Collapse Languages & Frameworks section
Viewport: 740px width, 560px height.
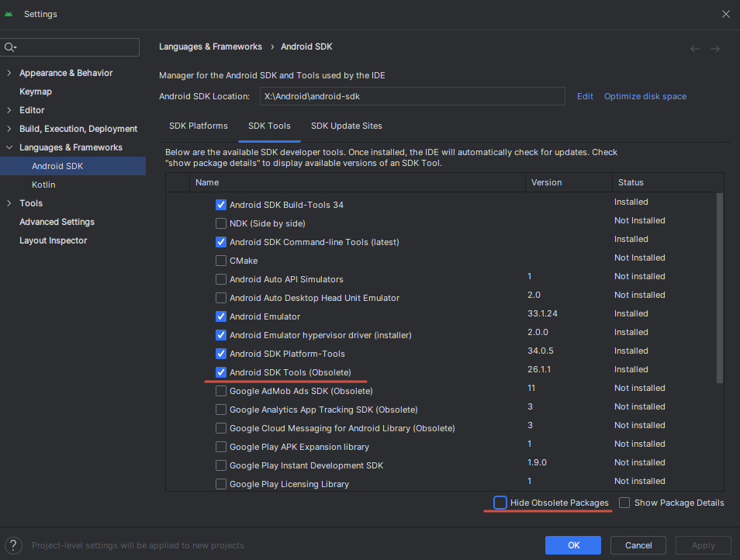[9, 147]
